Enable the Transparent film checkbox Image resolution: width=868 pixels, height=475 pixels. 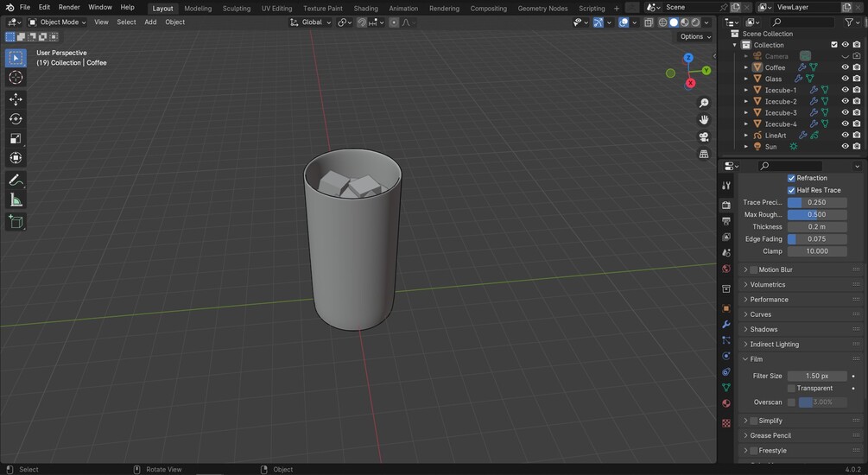pyautogui.click(x=791, y=389)
